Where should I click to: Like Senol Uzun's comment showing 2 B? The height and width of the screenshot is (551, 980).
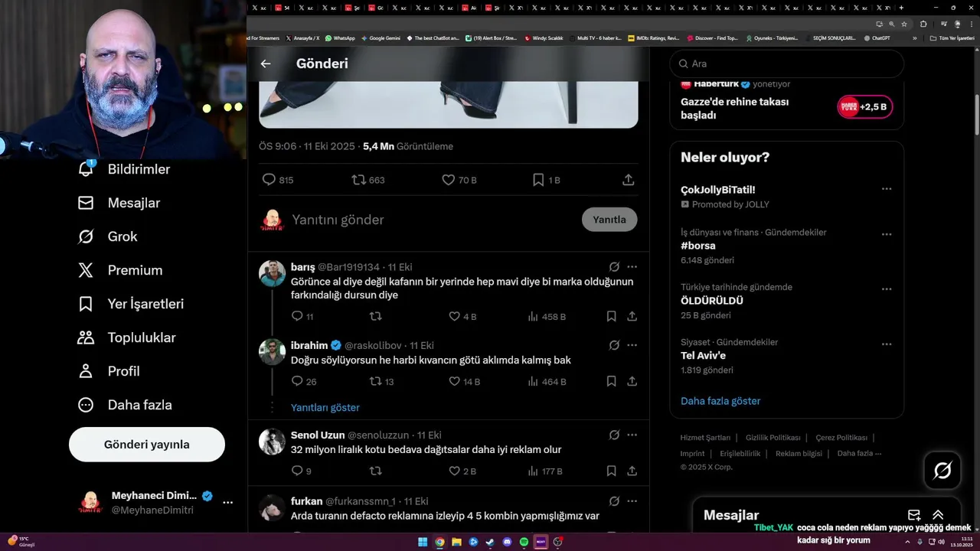click(x=462, y=471)
